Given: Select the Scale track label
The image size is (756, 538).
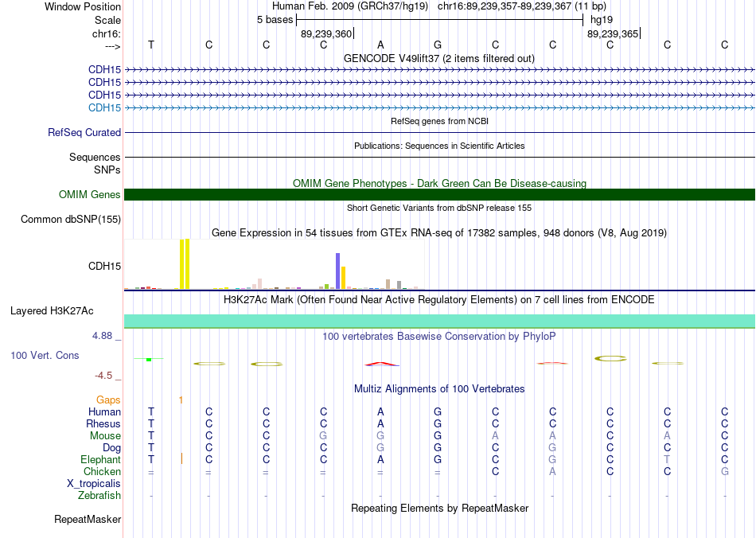Looking at the screenshot, I should click(x=107, y=20).
